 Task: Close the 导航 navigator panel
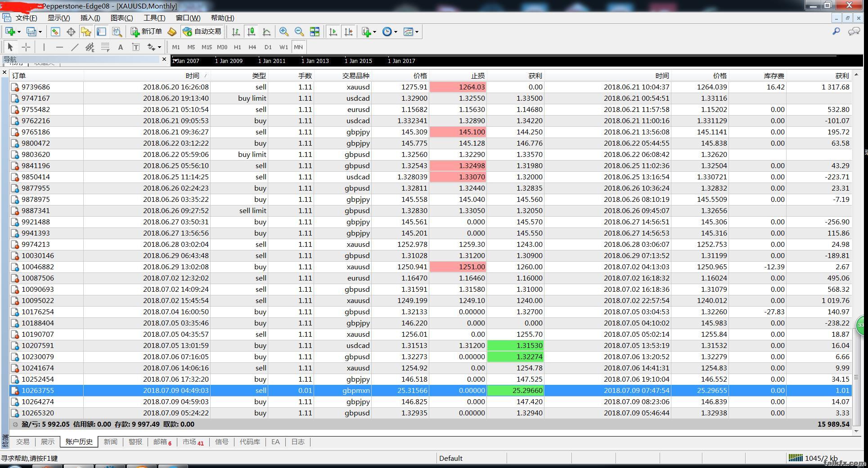[164, 59]
